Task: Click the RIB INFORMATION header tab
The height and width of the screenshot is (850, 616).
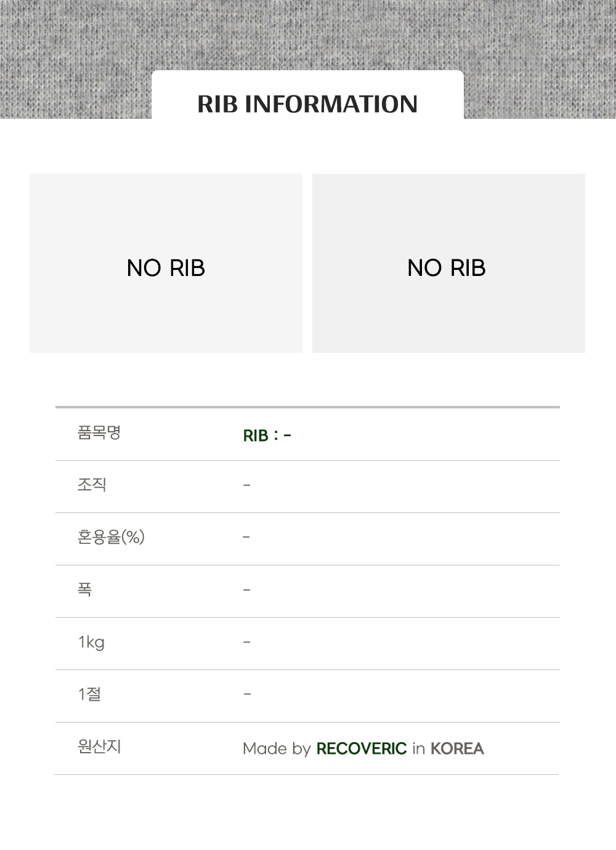Action: coord(307,95)
